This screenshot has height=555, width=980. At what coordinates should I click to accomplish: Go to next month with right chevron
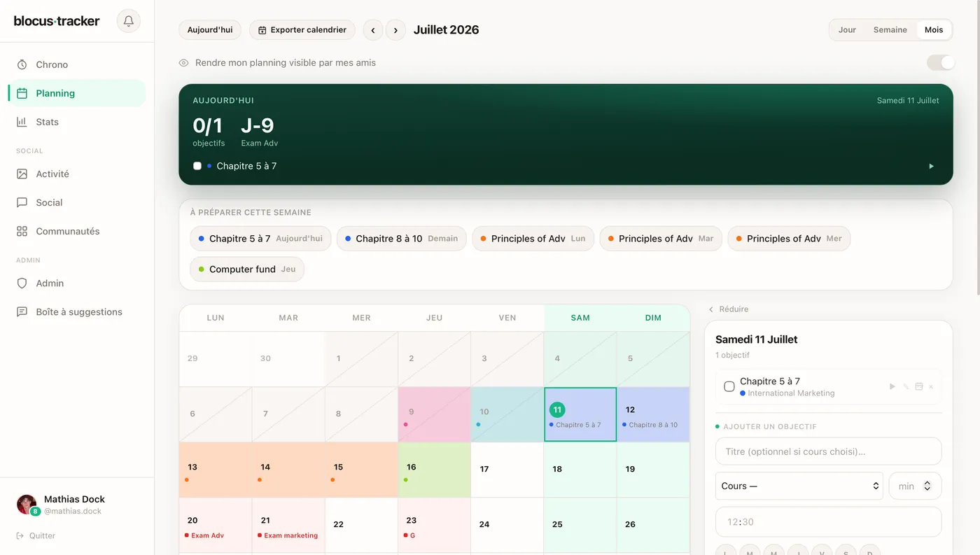[x=395, y=30]
